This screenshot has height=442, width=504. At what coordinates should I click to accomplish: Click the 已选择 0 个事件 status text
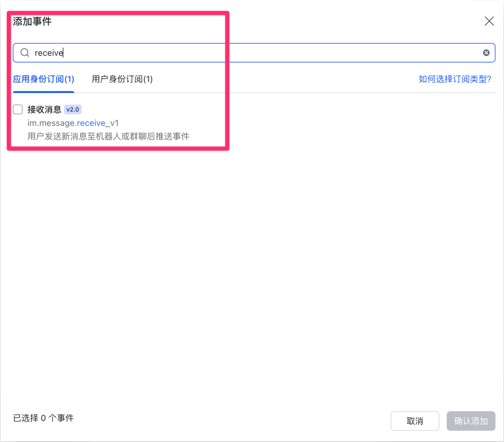tap(43, 418)
